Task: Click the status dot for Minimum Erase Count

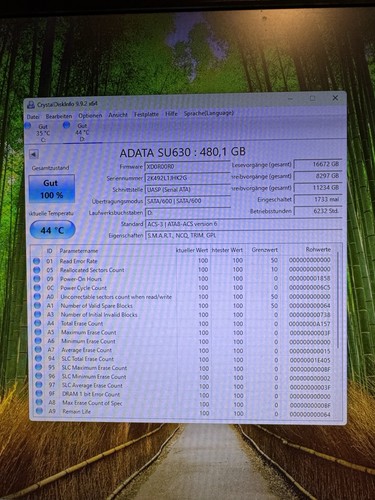Action: point(38,341)
